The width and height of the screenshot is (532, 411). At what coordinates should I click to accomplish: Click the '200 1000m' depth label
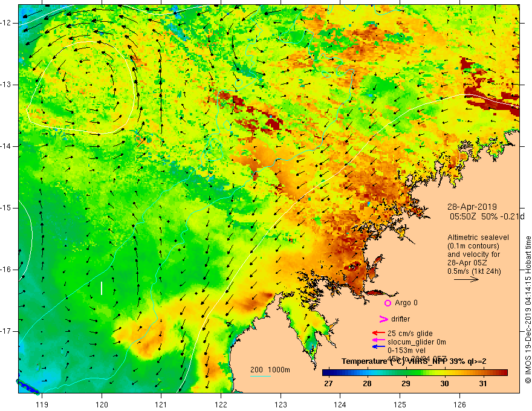pos(270,370)
